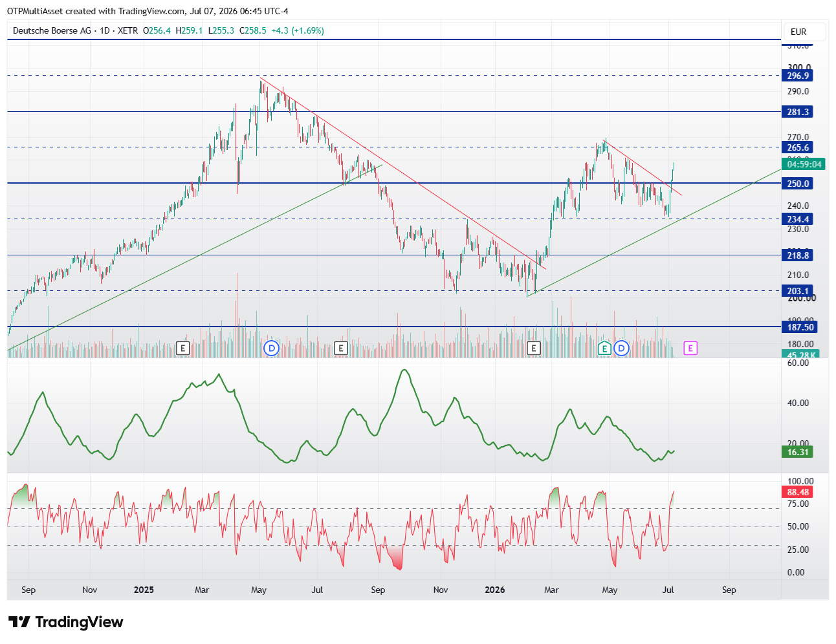The image size is (836, 644).
Task: Click the 04:59:04 bar countdown label
Action: [804, 164]
